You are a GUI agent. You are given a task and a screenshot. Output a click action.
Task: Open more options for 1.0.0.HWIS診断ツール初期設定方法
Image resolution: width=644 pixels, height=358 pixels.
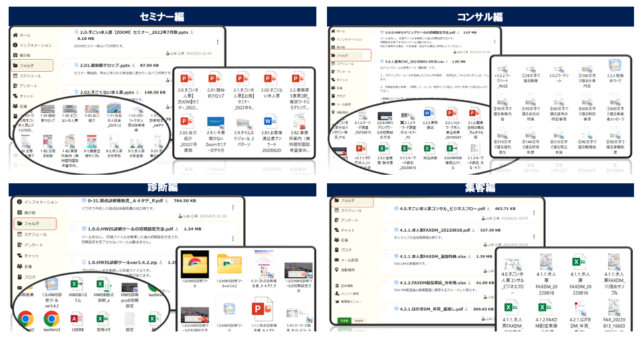point(233,238)
